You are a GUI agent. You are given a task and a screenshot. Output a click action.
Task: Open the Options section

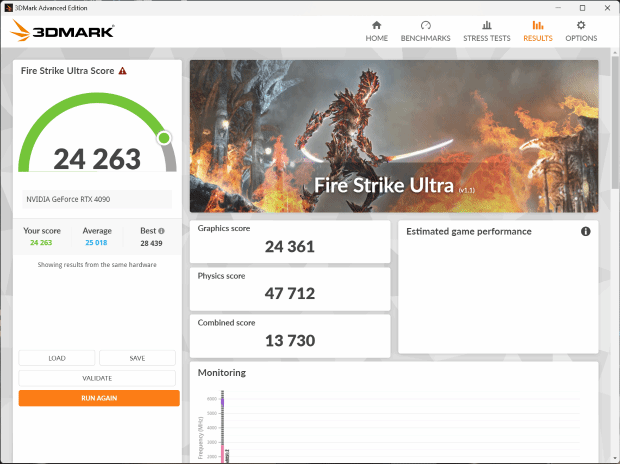(581, 31)
